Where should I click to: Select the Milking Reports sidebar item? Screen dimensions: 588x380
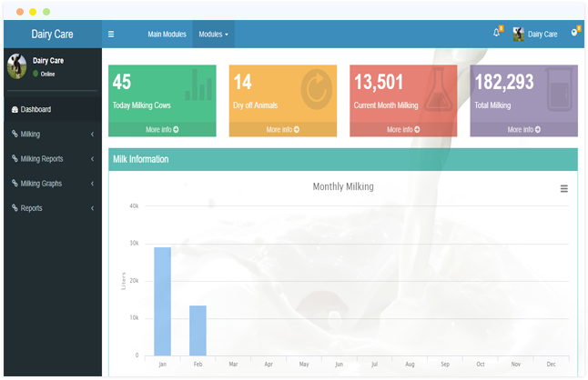tap(53, 159)
